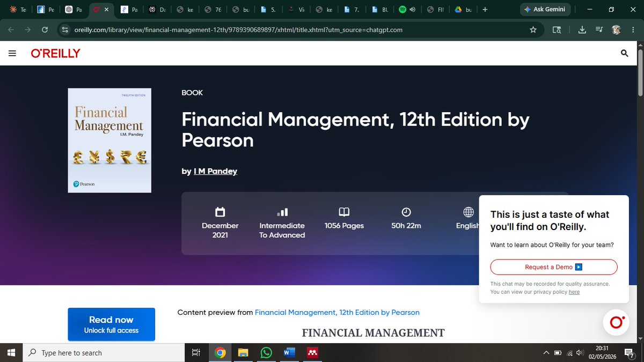Click the '1056 Pages' text

[344, 226]
